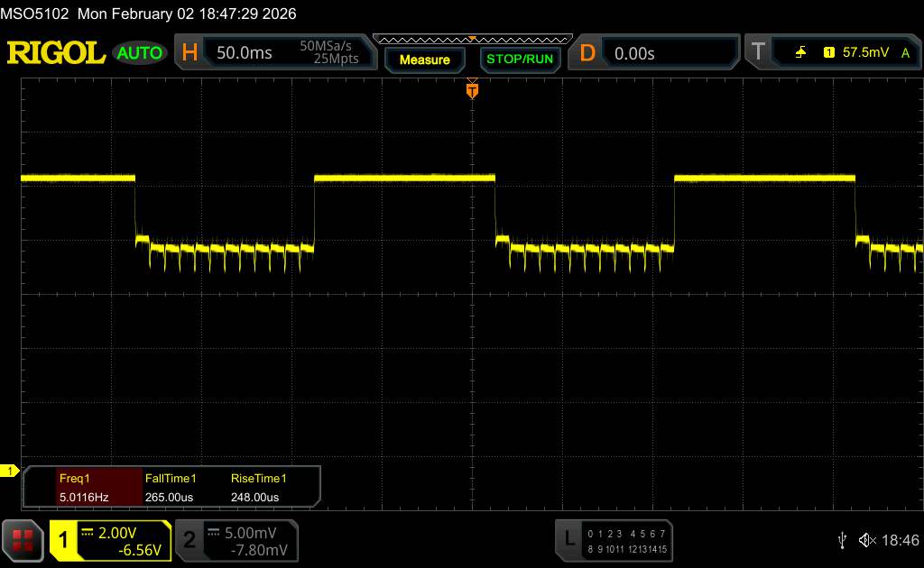Click the orange H horizontal icon
The image size is (924, 568).
(x=189, y=53)
